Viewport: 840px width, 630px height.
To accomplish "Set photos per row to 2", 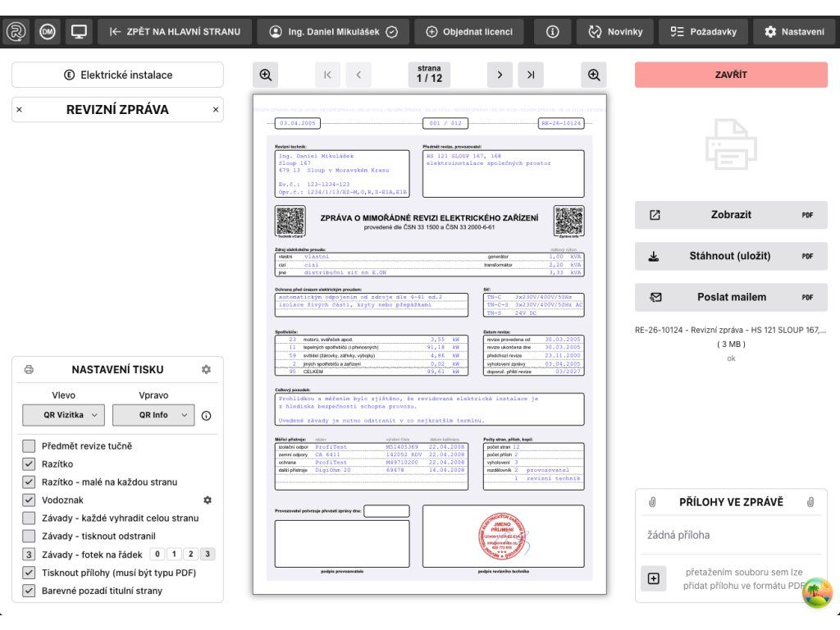I will (x=192, y=555).
